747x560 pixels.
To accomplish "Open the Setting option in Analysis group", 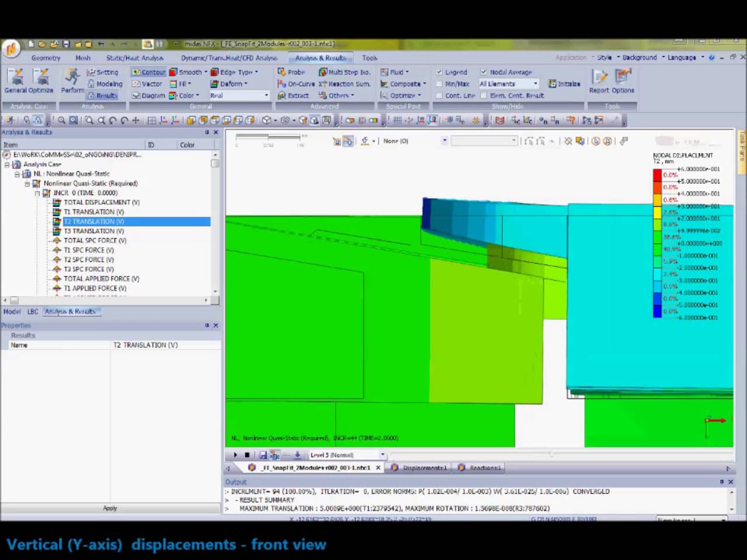I will coord(103,72).
